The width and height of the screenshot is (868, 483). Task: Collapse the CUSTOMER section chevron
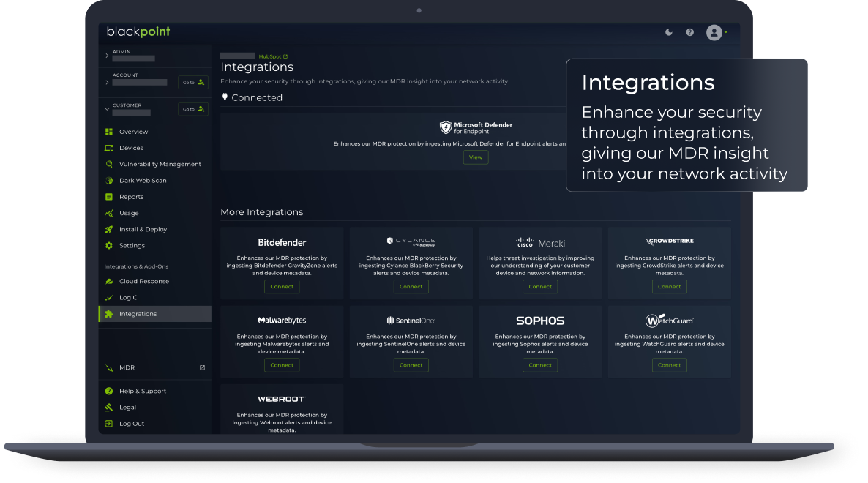107,109
